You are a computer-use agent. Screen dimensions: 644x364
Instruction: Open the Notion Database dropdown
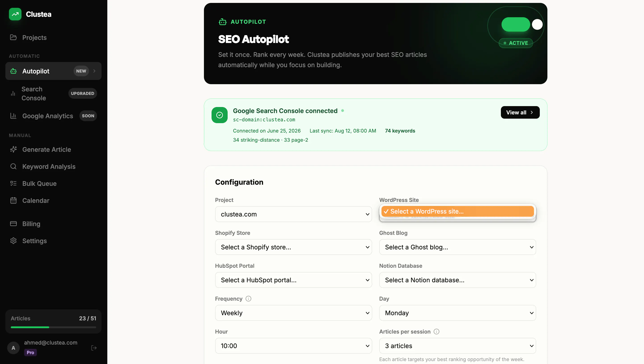[458, 280]
